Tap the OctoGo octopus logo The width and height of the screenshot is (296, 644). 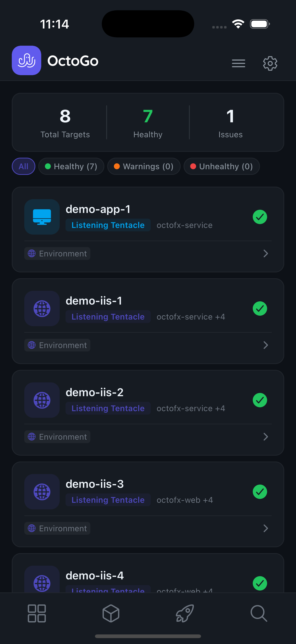coord(27,60)
